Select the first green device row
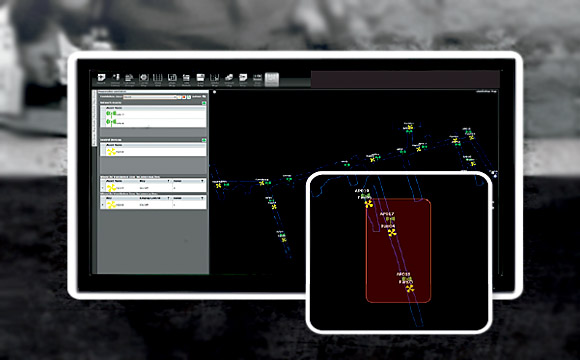This screenshot has height=360, width=580. point(153,114)
